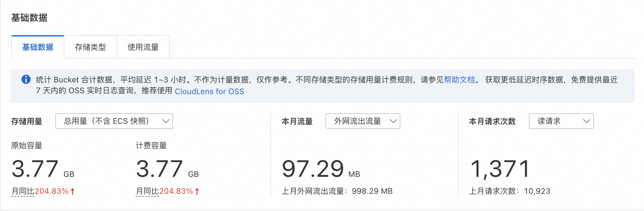Screen dimensions: 644x211
Task: Expand the 总用量（不含 ECS 快照）dropdown
Action: (x=114, y=121)
